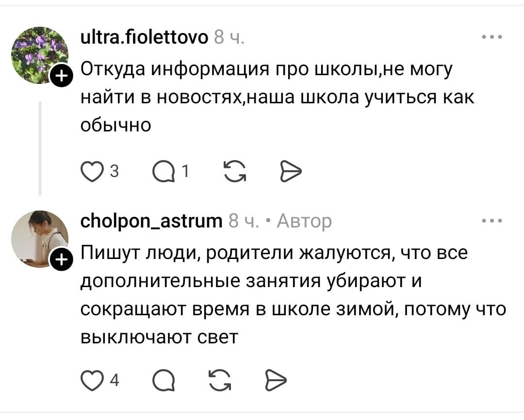View cholpon_astrum's profile picture
Screen dimensions: 524x420
pyautogui.click(x=39, y=239)
